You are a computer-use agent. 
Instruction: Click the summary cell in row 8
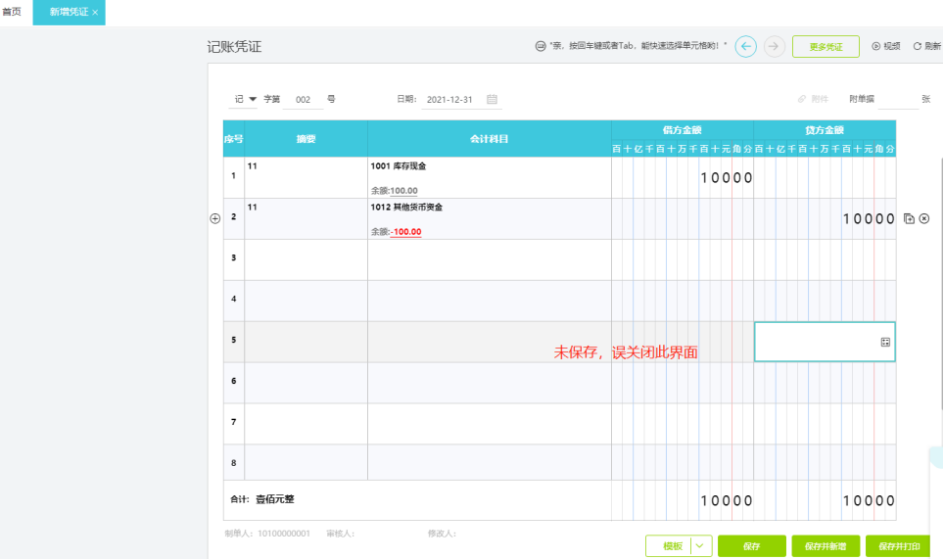coord(306,462)
